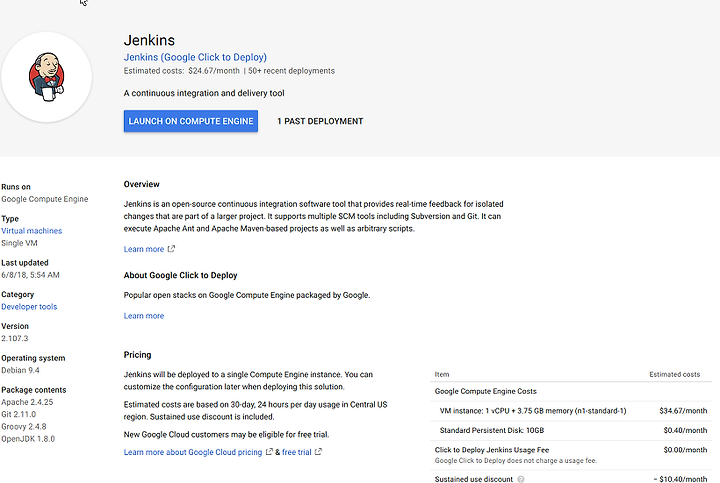Click Git 2.11.0 in package contents
This screenshot has height=483, width=720.
[18, 414]
